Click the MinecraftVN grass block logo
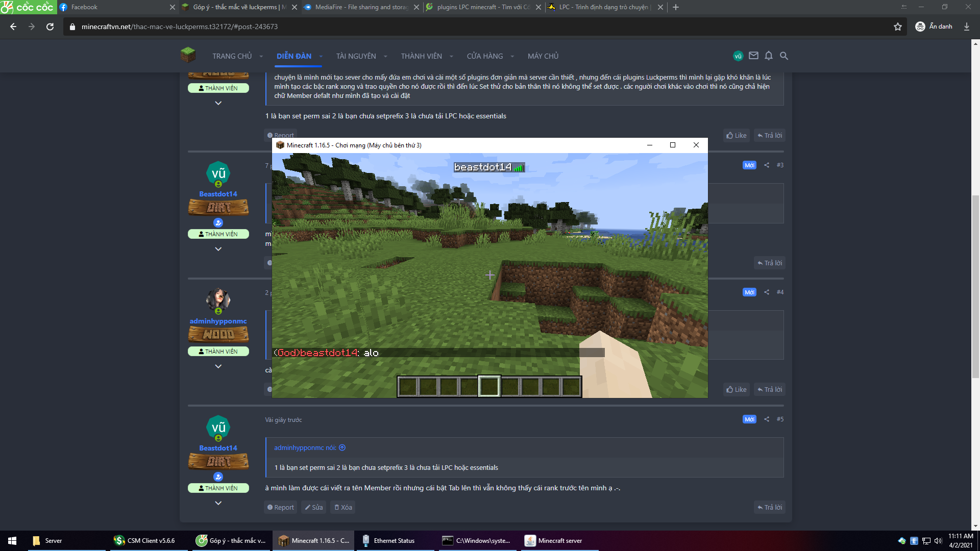The height and width of the screenshot is (551, 980). coord(188,55)
